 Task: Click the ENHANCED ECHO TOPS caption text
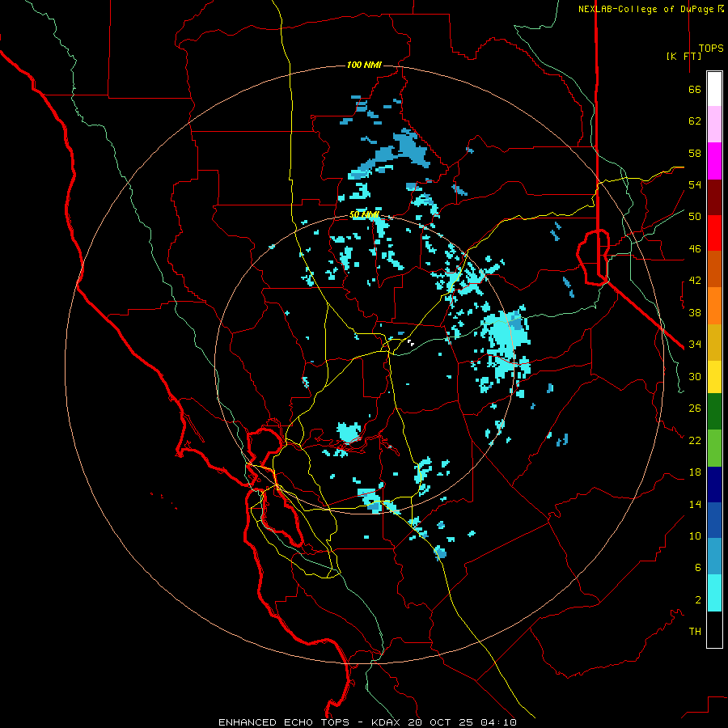[283, 722]
